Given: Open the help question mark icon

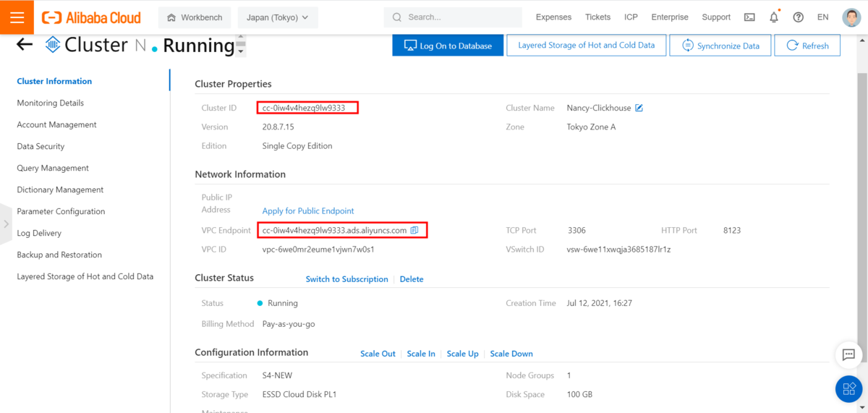Looking at the screenshot, I should (x=799, y=17).
